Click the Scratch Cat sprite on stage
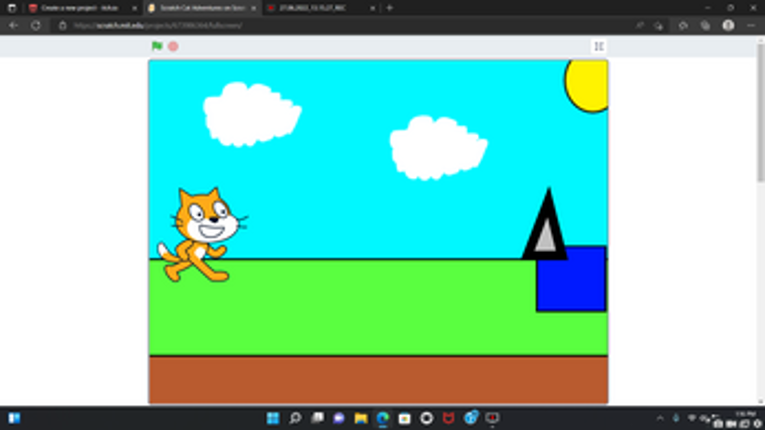Viewport: 765px width, 430px height. [202, 235]
